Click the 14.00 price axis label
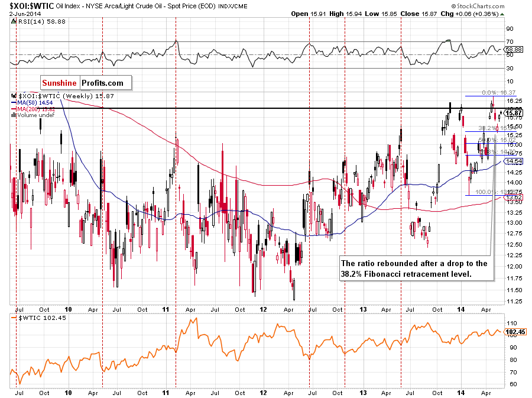The width and height of the screenshot is (532, 398). pos(514,182)
